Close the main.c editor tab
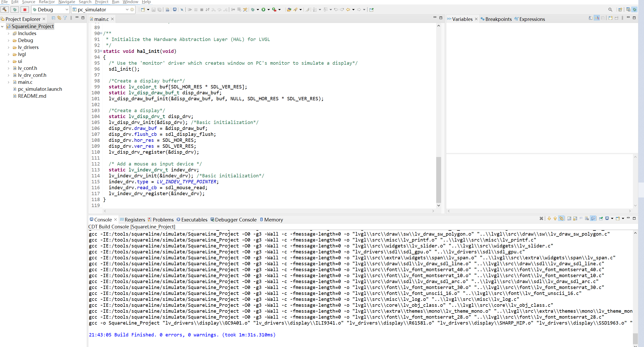 (113, 19)
